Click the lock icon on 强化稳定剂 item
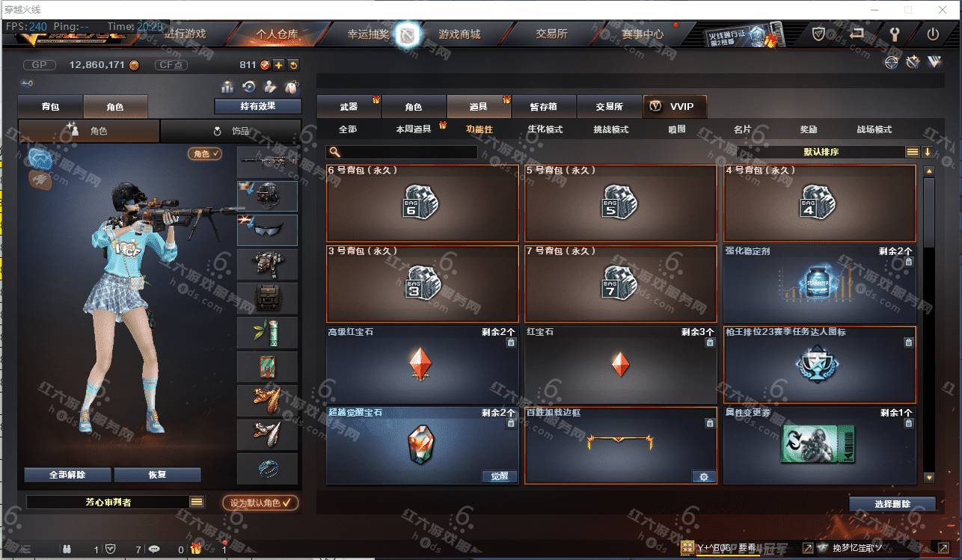This screenshot has width=962, height=560. pos(909,262)
